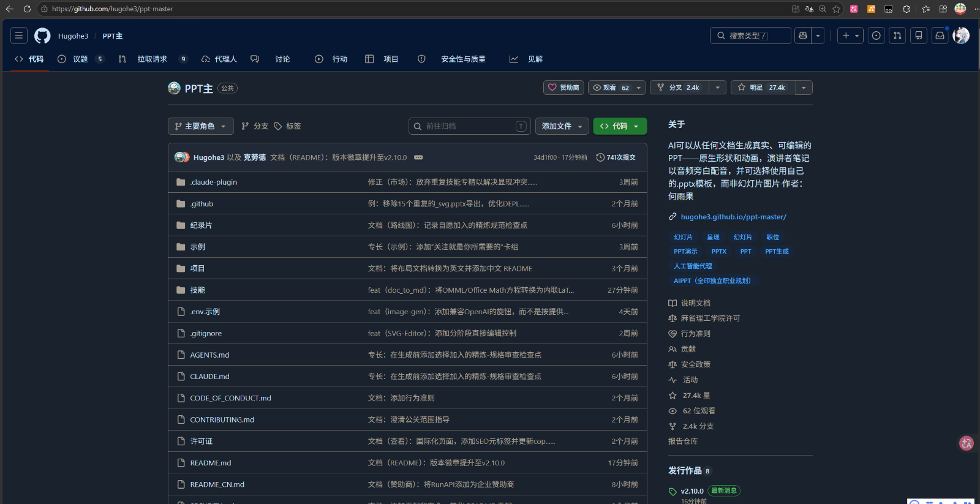Image resolution: width=980 pixels, height=504 pixels.
Task: Click the PPTX topic tag
Action: [x=718, y=252]
